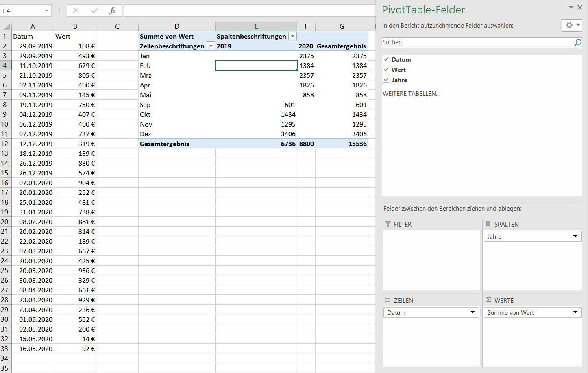Select the pivot row label Mrz
Screen dimensions: 588x373
177,75
